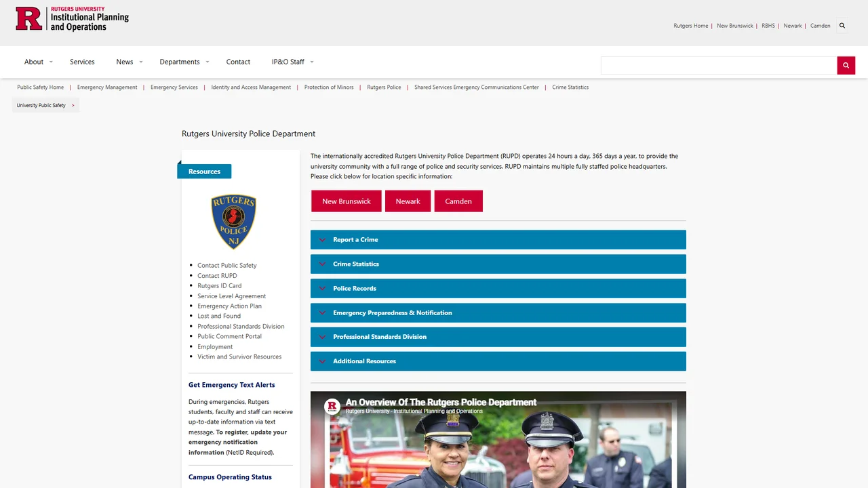The image size is (868, 488).
Task: Expand Emergency Preparedness & Notification section
Action: click(498, 313)
